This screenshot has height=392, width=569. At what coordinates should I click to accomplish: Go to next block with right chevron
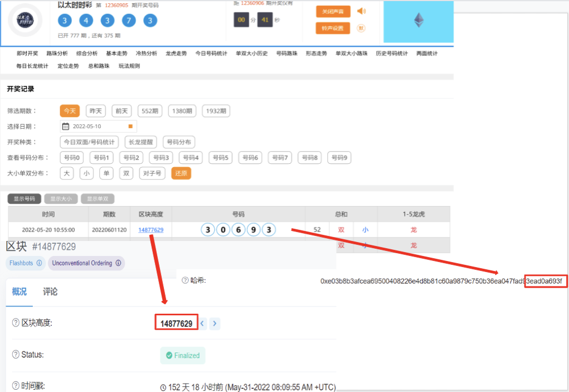pyautogui.click(x=215, y=323)
